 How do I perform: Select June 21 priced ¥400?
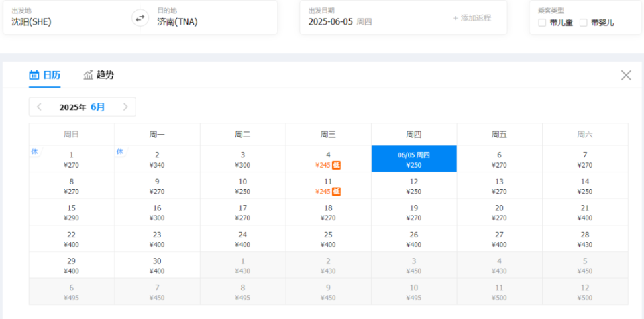tap(585, 212)
